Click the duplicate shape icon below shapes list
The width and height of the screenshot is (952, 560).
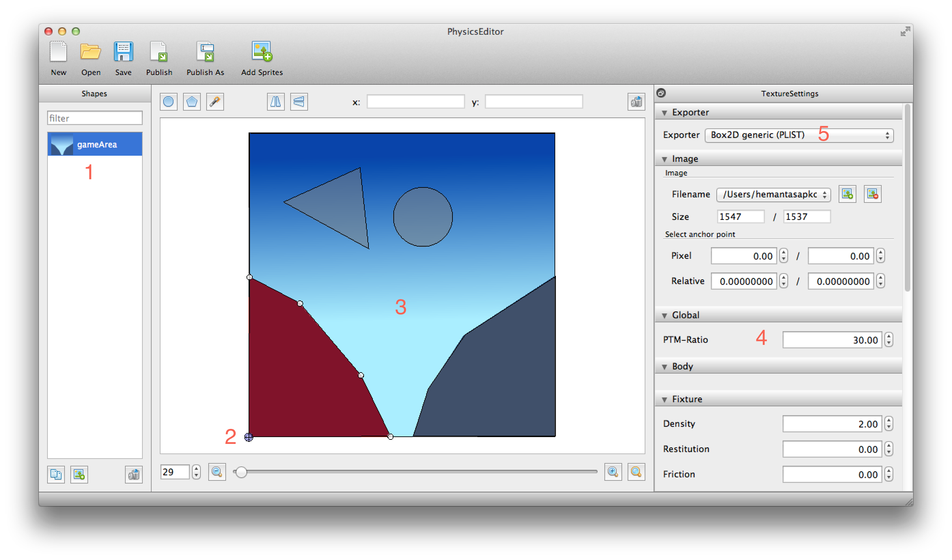[x=56, y=475]
